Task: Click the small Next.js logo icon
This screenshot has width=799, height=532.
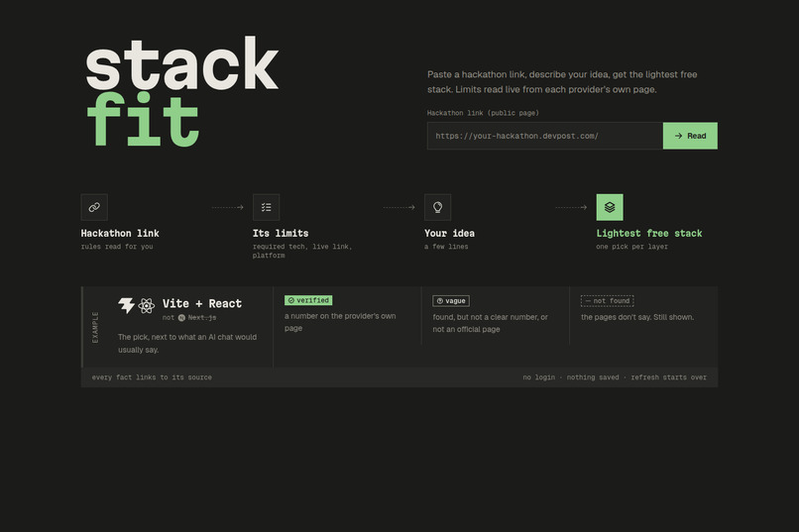Action: coord(181,318)
